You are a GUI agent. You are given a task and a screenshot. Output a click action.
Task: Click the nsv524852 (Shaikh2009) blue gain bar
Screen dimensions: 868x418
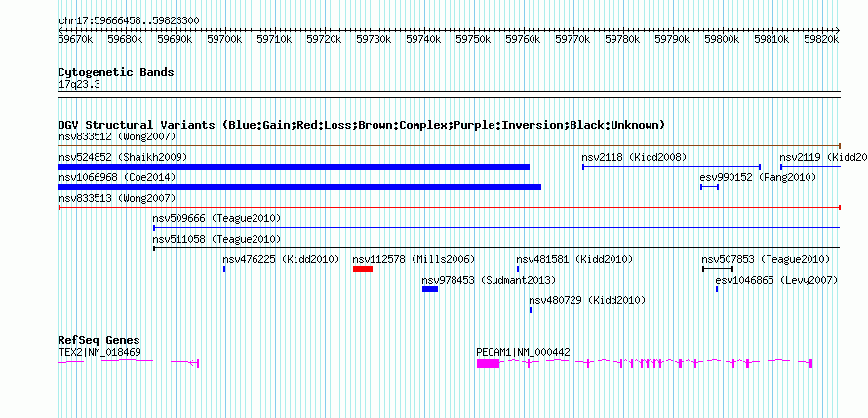coord(294,167)
